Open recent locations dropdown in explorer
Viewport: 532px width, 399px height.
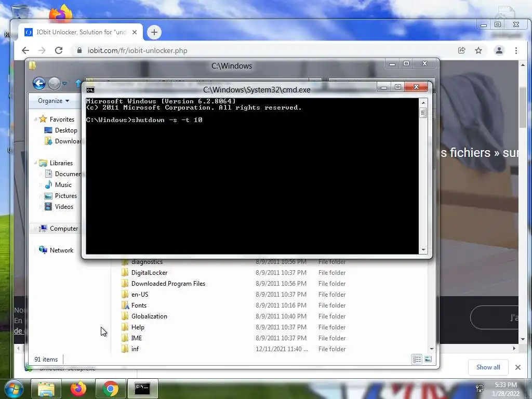pyautogui.click(x=65, y=83)
